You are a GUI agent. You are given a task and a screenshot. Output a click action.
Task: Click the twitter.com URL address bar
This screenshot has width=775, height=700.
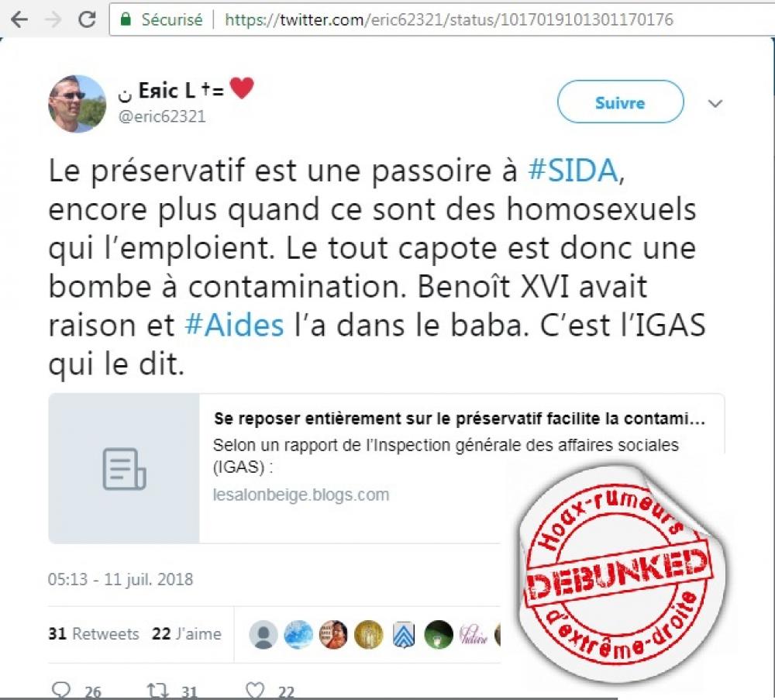(x=441, y=20)
